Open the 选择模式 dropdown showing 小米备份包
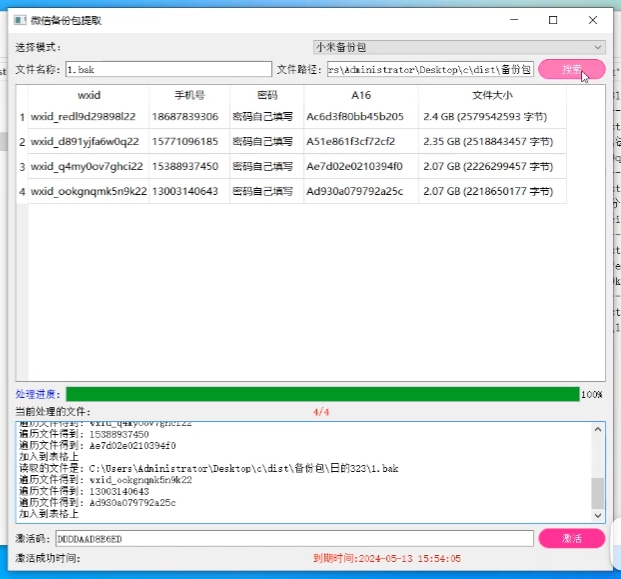This screenshot has height=579, width=621. point(459,47)
